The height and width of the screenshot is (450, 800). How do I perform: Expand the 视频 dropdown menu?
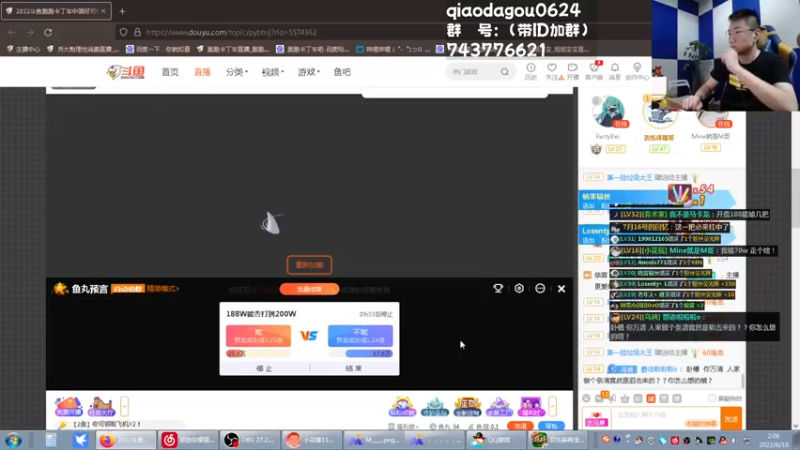pos(272,72)
